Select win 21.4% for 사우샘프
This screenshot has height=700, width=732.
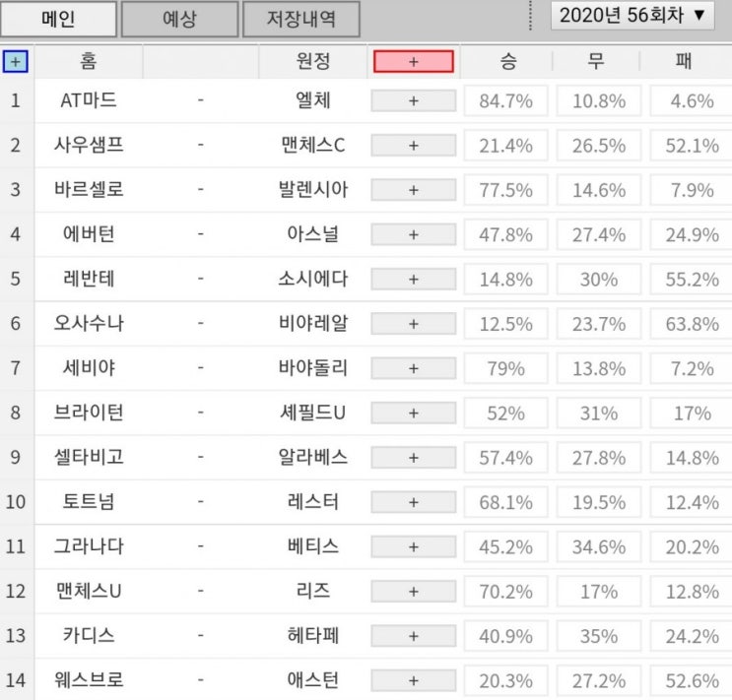coord(506,146)
